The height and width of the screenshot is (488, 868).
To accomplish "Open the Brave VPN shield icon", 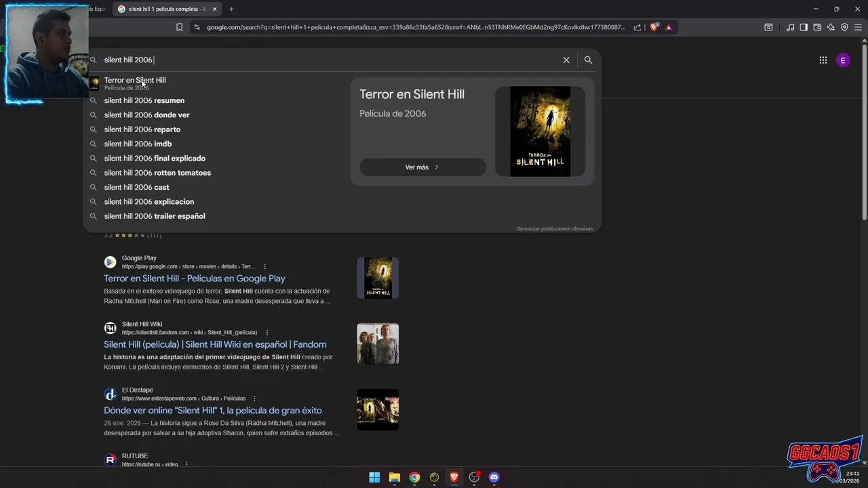I will [x=844, y=27].
